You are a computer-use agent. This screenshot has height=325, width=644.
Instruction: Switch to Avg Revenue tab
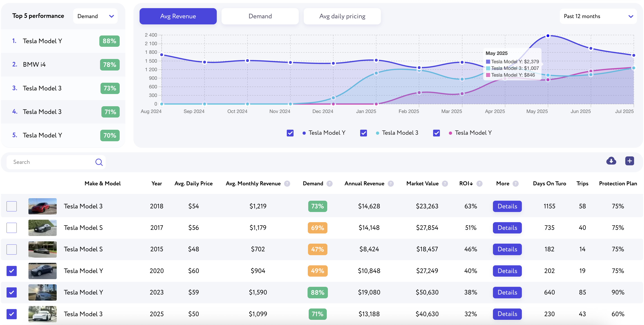pyautogui.click(x=178, y=16)
